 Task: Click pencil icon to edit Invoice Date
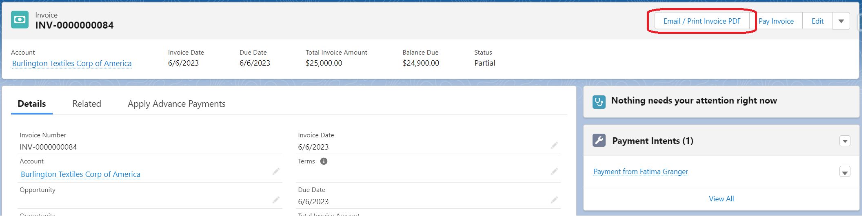click(554, 145)
